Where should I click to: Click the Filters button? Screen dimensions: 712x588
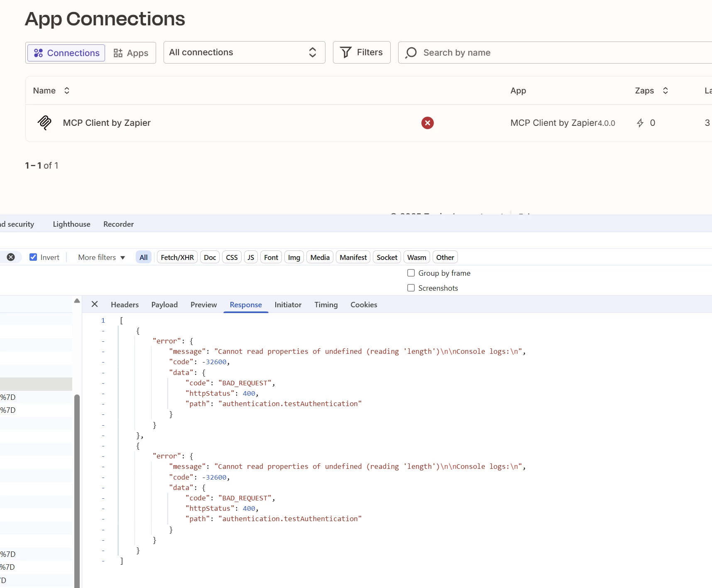(362, 52)
